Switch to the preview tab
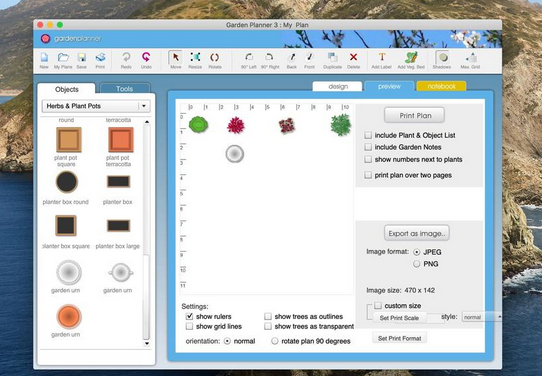This screenshot has height=376, width=542. 389,86
